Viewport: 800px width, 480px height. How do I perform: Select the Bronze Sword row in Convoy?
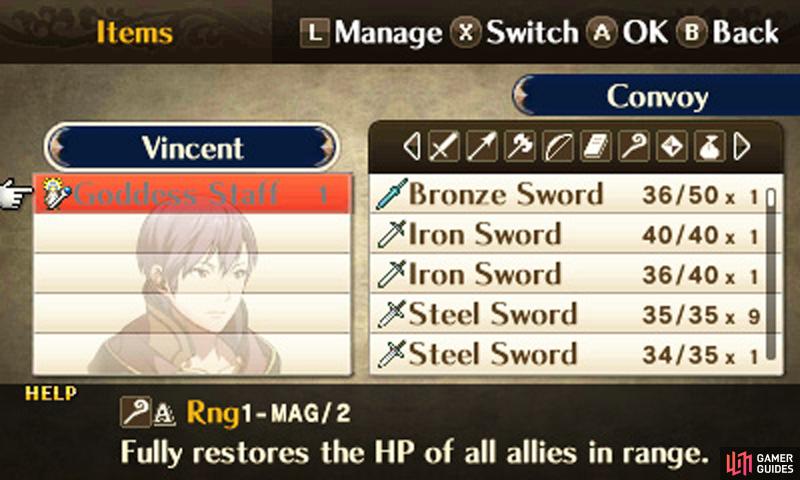pos(567,194)
